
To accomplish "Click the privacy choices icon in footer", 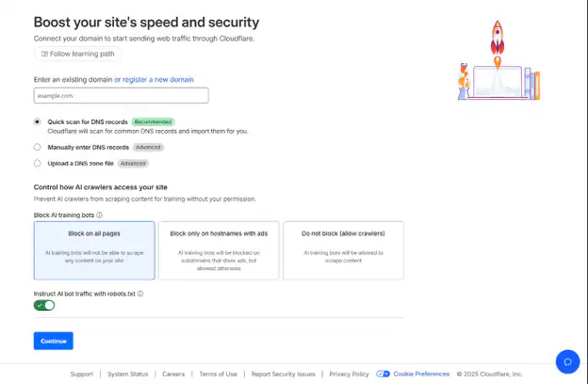I will (383, 374).
